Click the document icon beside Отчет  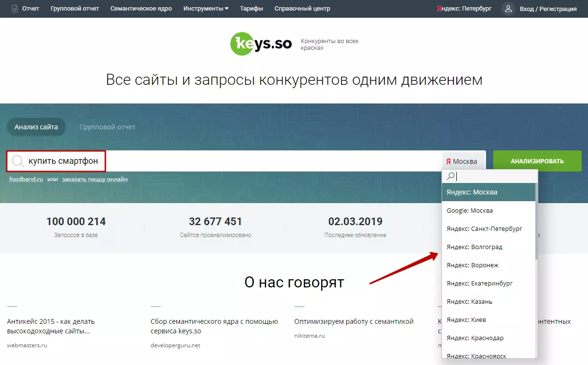coord(15,9)
